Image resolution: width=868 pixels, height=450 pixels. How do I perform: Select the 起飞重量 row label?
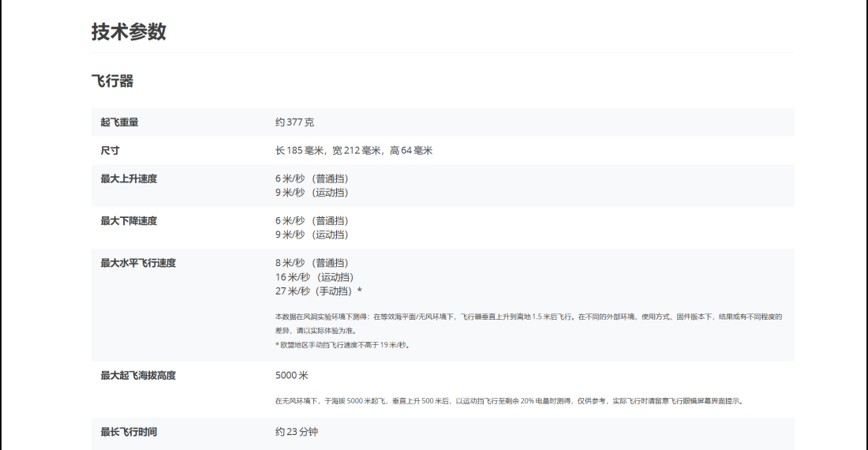pyautogui.click(x=120, y=122)
